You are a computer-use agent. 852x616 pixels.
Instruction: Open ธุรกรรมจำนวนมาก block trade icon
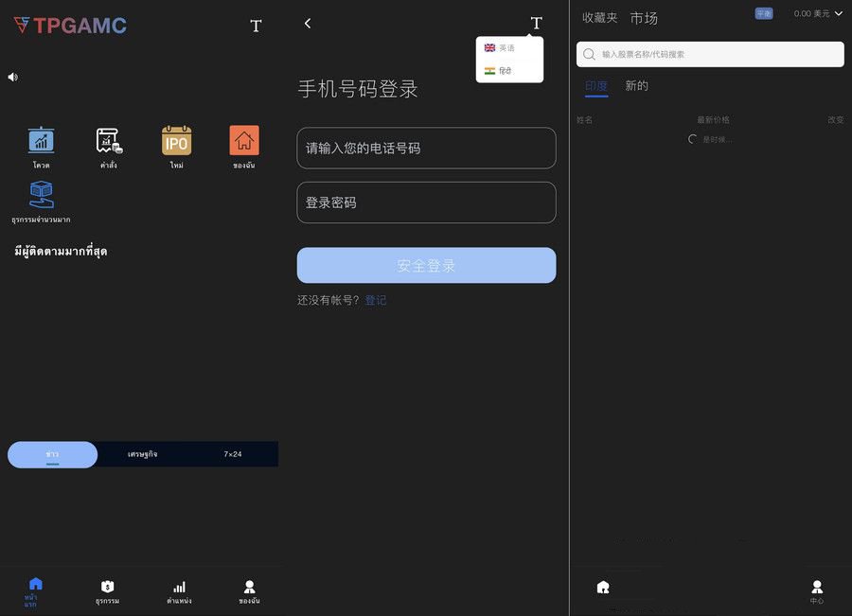[x=40, y=196]
